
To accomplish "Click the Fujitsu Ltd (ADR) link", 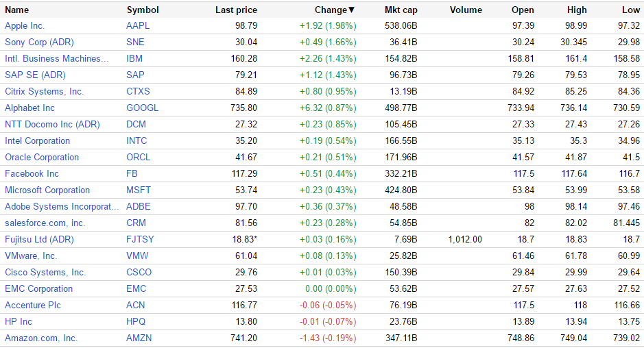I will (x=39, y=239).
